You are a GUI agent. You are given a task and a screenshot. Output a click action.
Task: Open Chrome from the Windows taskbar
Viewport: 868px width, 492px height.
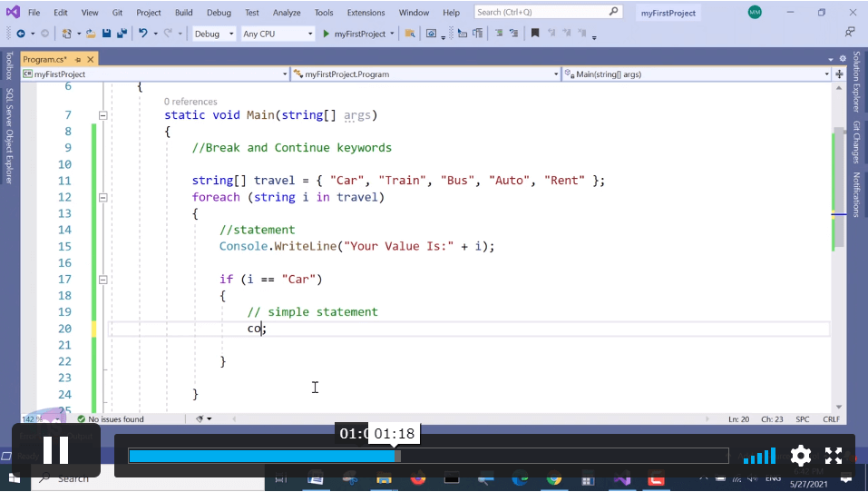(553, 478)
